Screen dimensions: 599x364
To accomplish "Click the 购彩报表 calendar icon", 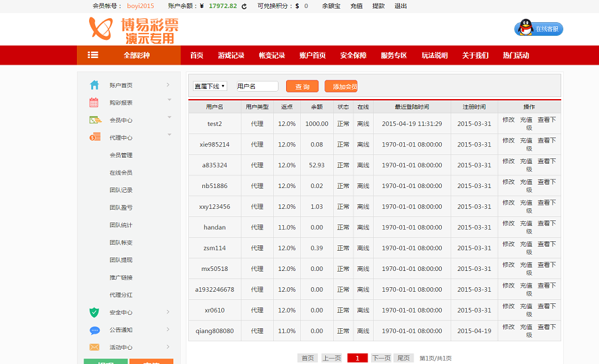I will click(x=94, y=102).
